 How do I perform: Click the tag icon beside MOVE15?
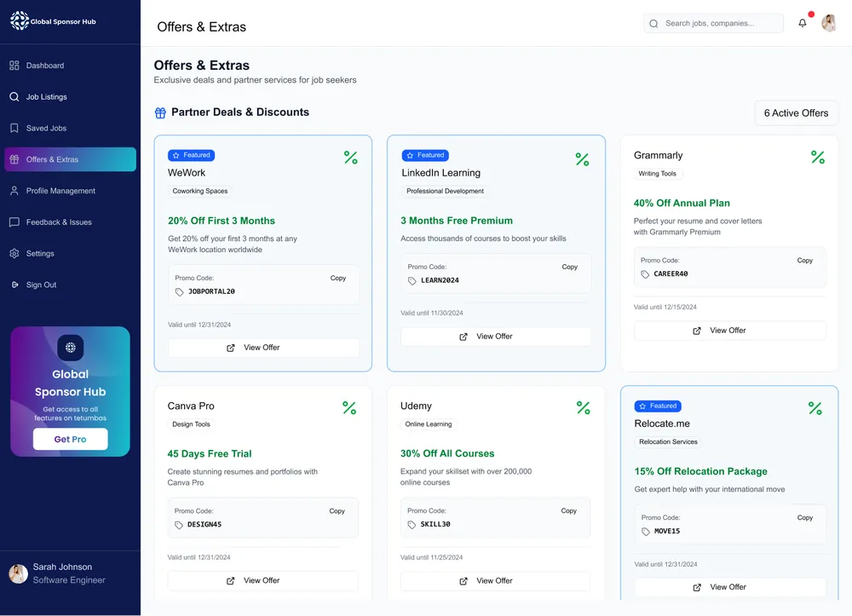[646, 532]
